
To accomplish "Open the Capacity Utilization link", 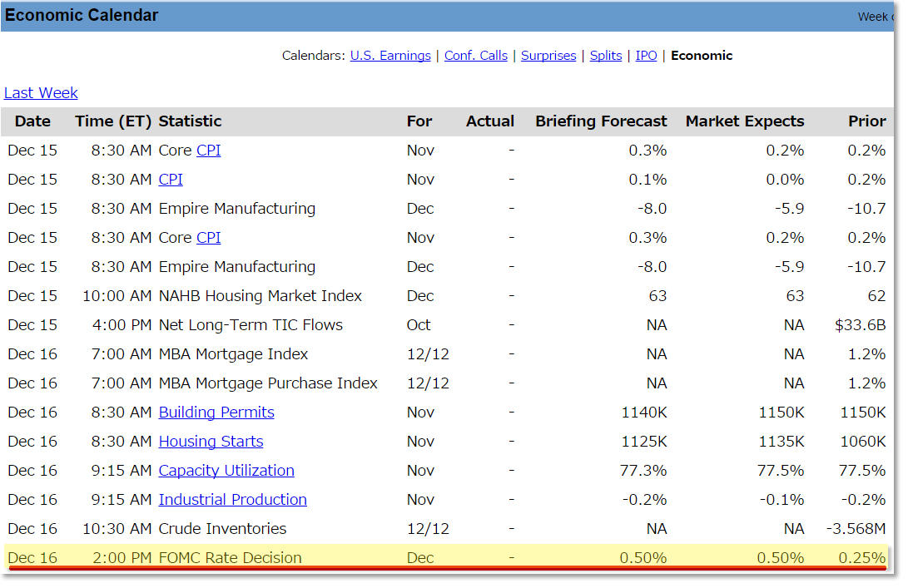I will click(226, 471).
